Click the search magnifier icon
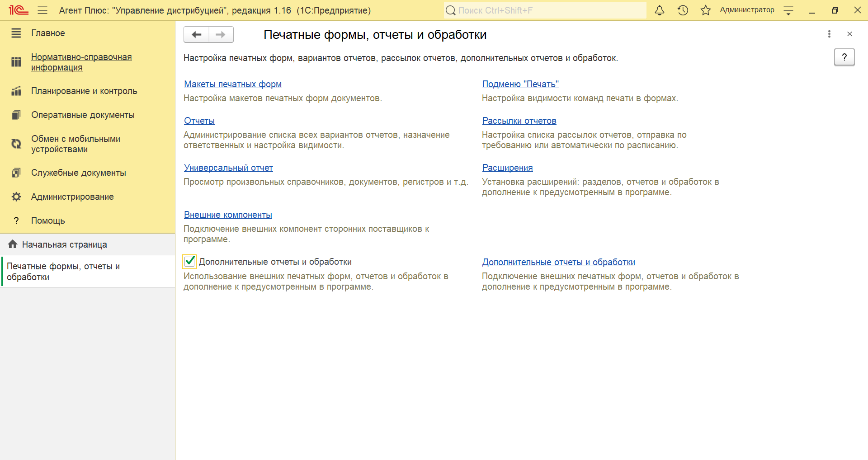 coord(450,10)
